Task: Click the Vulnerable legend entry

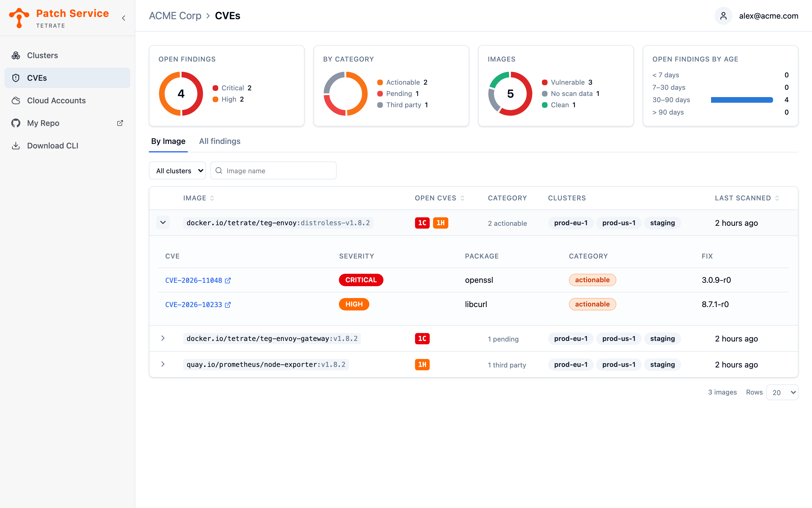Action: click(x=567, y=82)
